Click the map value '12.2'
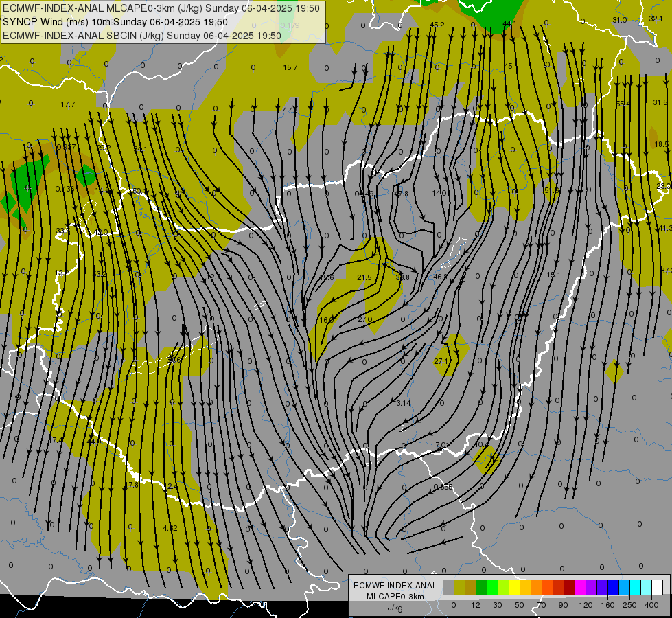The height and width of the screenshot is (618, 672). 62,273
